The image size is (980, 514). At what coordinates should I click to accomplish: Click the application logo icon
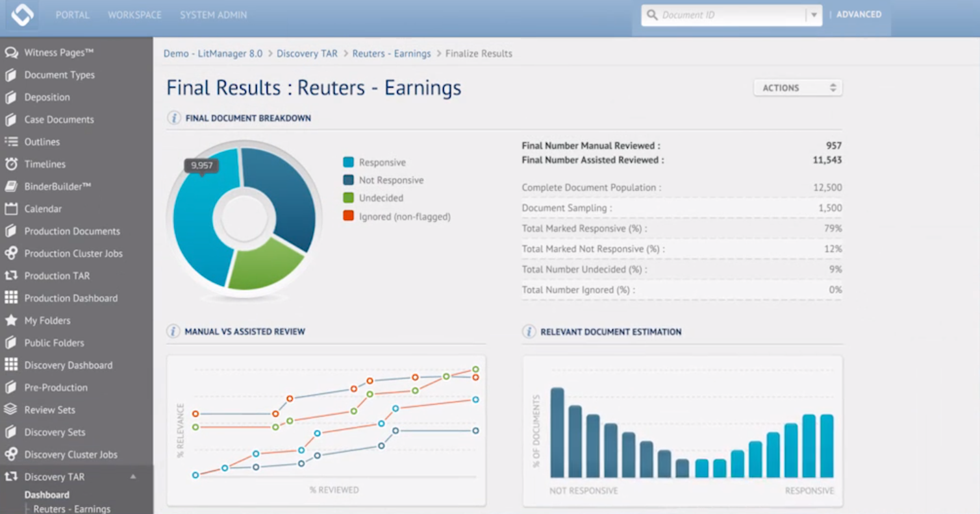pyautogui.click(x=22, y=15)
